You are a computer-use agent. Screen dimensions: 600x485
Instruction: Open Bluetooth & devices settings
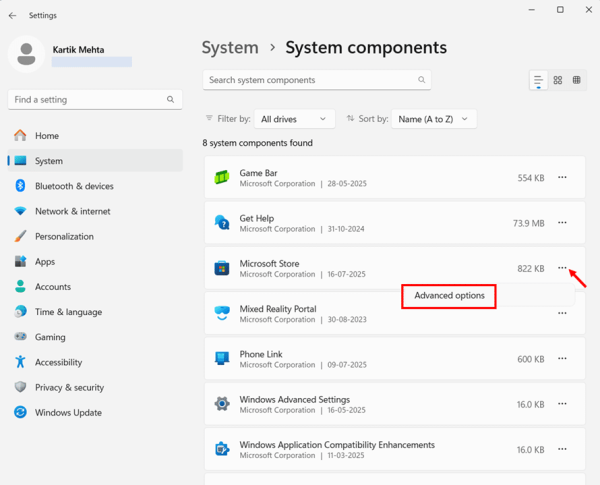click(x=95, y=186)
